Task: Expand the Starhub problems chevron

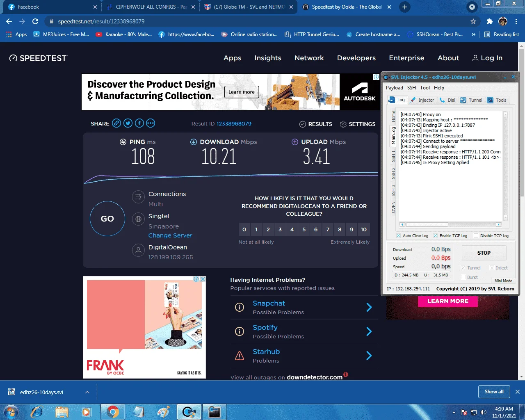Action: (369, 356)
